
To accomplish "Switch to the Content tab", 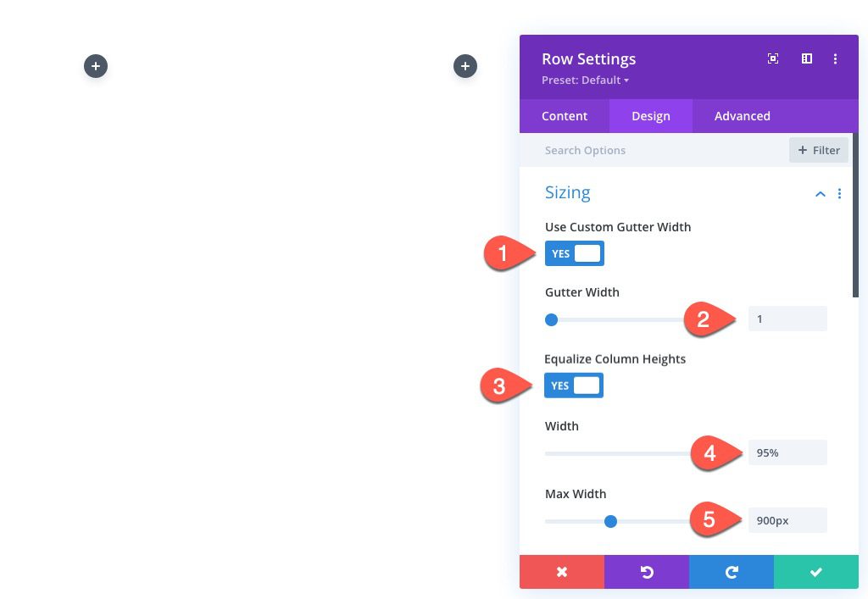I will click(x=565, y=115).
